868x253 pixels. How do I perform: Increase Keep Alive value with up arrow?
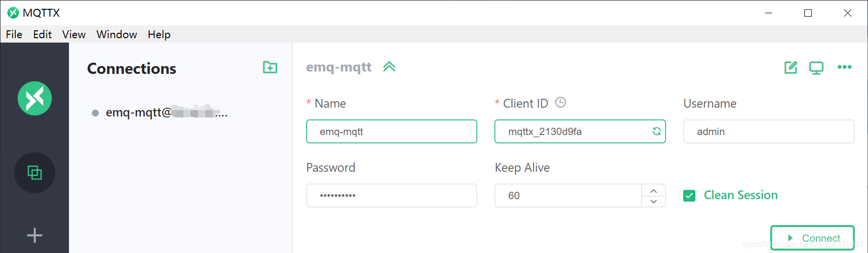pos(653,190)
